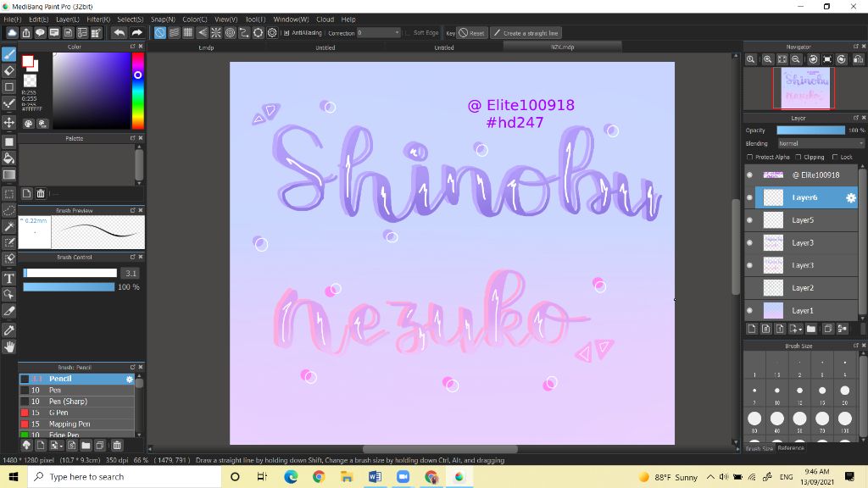Click Navigator zoom out magnifier
The height and width of the screenshot is (488, 868).
[x=796, y=59]
